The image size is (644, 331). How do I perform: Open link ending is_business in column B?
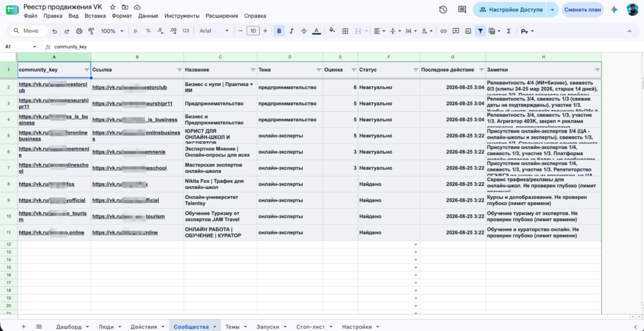135,119
